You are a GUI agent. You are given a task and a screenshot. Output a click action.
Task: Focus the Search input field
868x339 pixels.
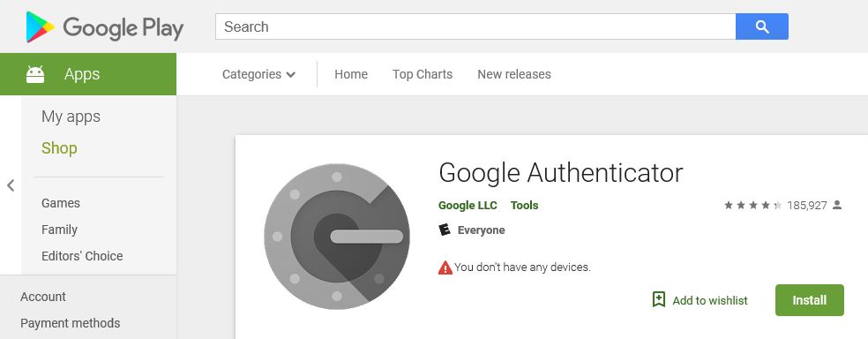pos(475,26)
